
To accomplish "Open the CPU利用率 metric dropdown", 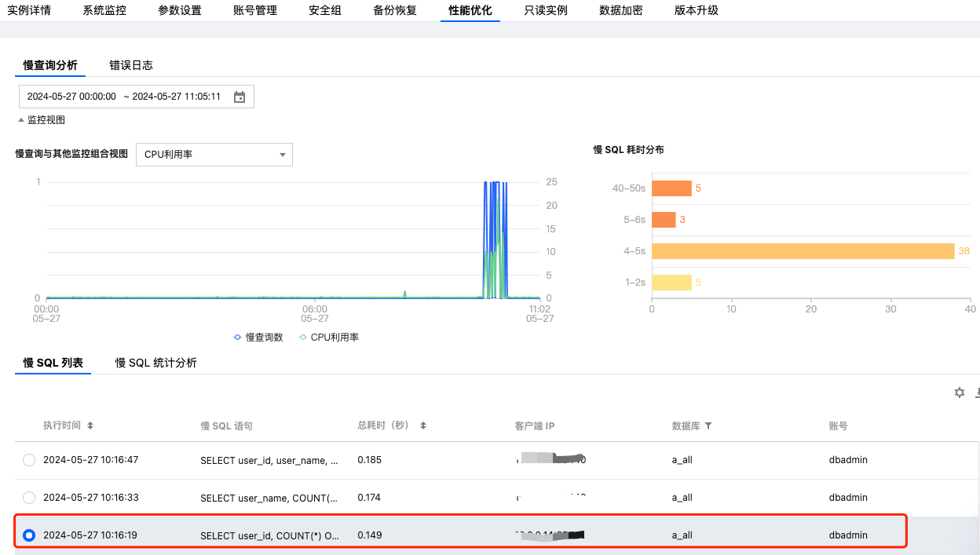I will click(x=214, y=155).
